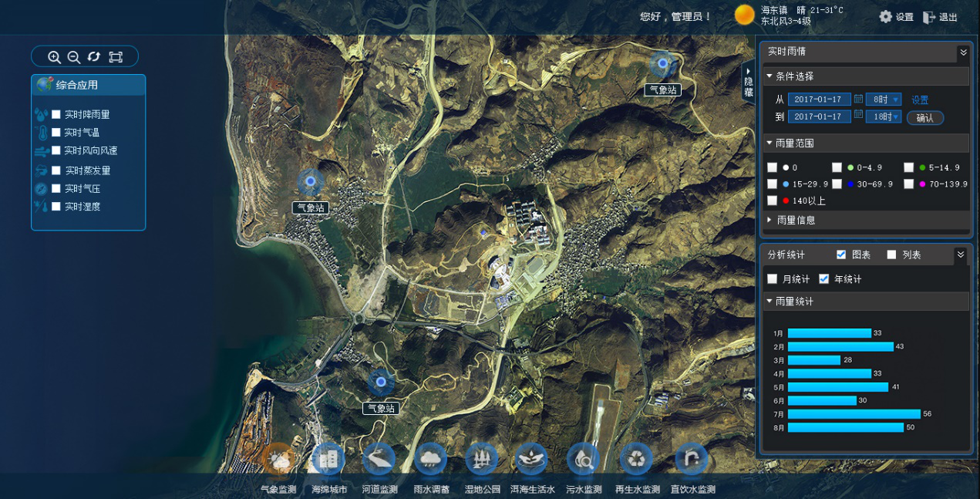980x499 pixels.
Task: Open the 海绵城市 module icon
Action: 328,460
